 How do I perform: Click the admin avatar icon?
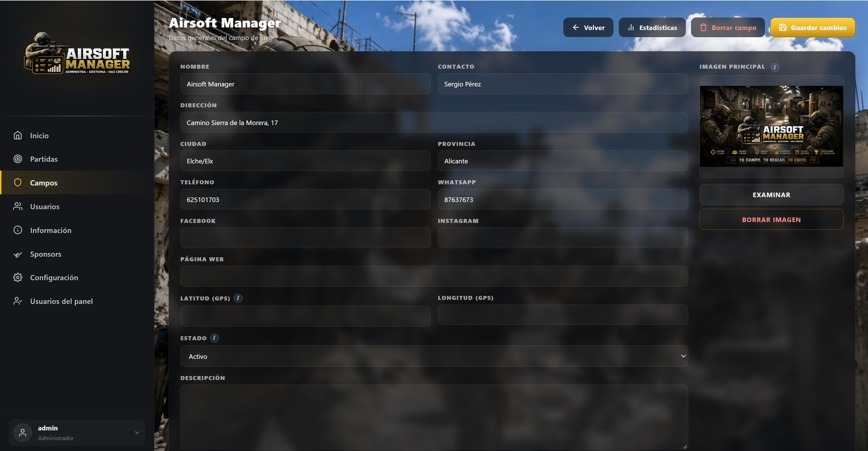23,433
